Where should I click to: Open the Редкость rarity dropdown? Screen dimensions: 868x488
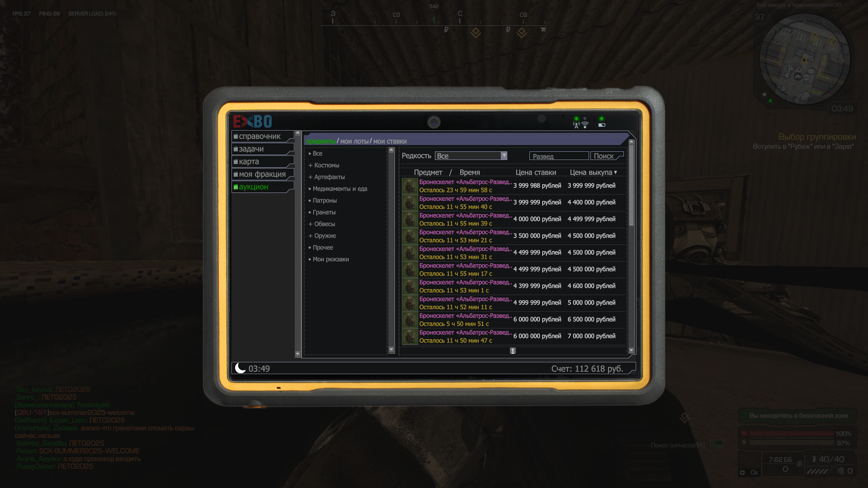(x=471, y=156)
